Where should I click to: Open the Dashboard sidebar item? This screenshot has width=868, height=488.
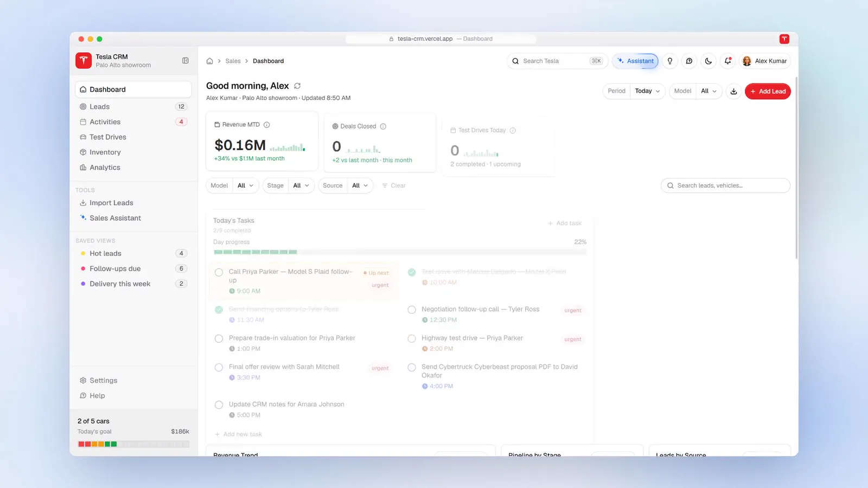133,89
